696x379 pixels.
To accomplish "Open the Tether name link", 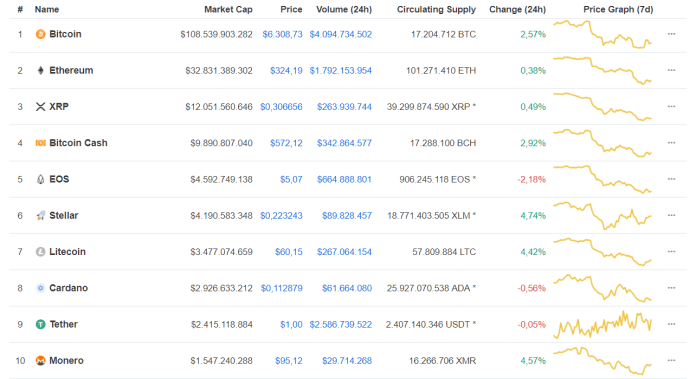I will click(x=63, y=324).
